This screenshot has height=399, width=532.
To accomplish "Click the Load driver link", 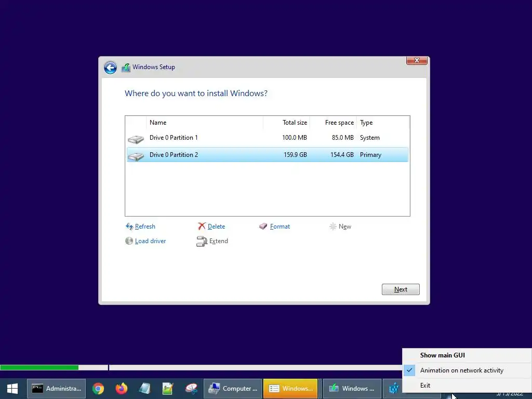I will pyautogui.click(x=150, y=241).
